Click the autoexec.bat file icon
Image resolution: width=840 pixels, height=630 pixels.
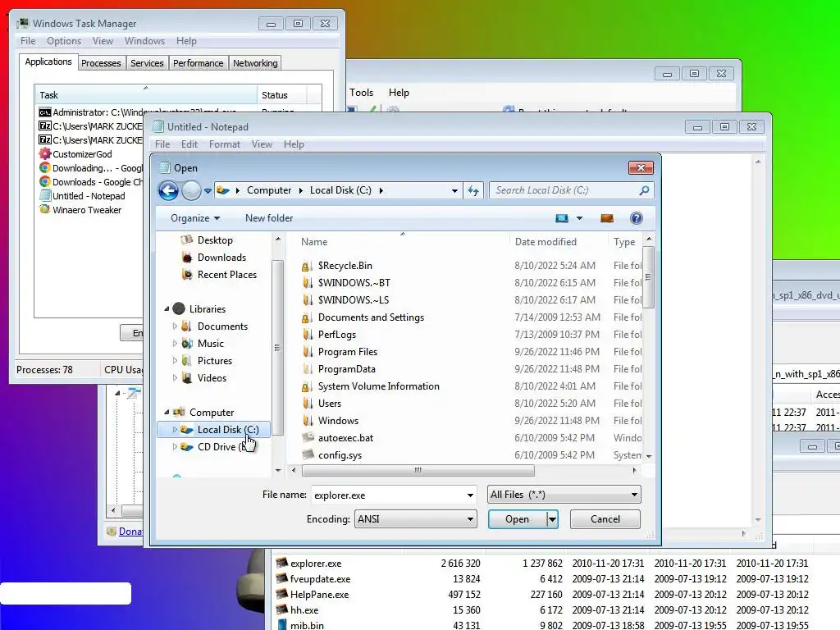[x=308, y=438]
